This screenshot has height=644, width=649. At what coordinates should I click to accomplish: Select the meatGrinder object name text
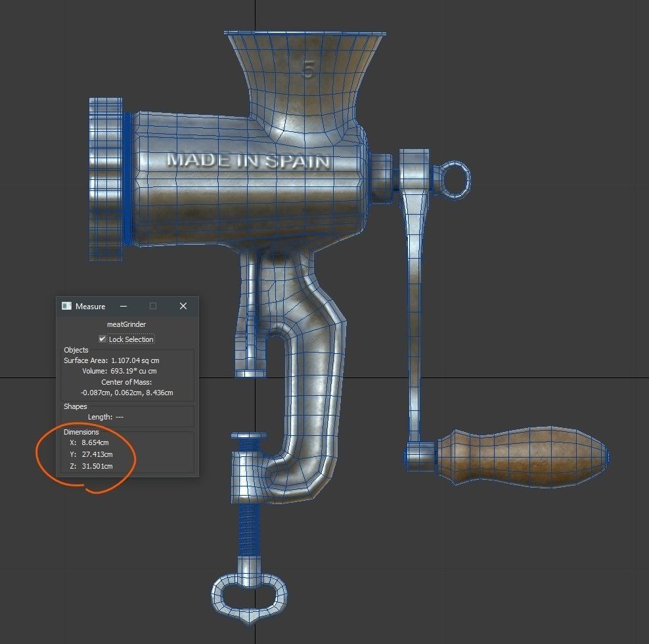click(127, 324)
